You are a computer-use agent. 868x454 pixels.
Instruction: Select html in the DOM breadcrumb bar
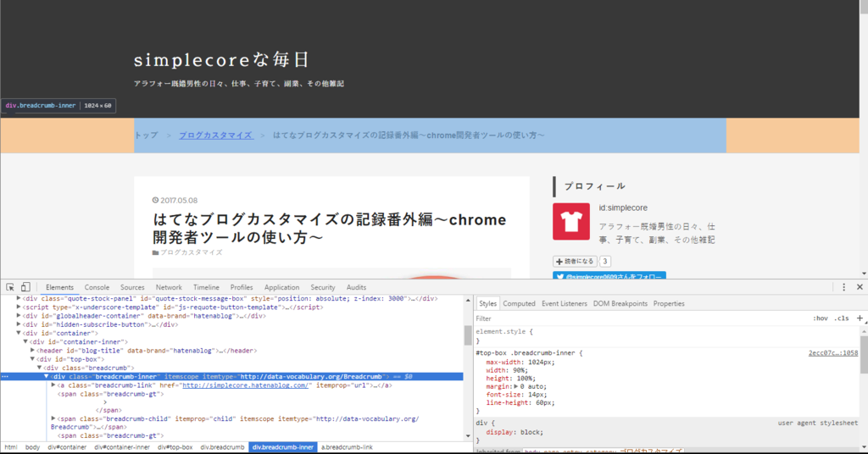(11, 447)
